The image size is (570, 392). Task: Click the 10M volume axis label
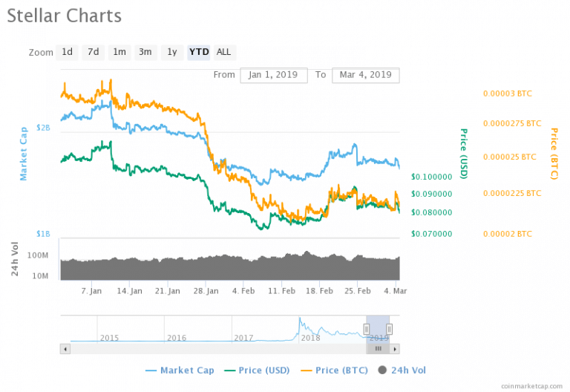tap(40, 276)
